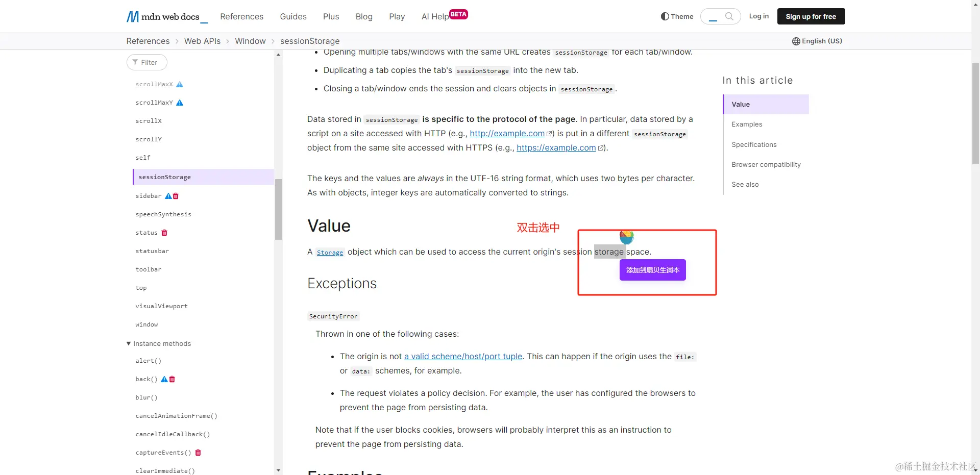
Task: Open AI Help Beta
Action: pyautogui.click(x=444, y=16)
